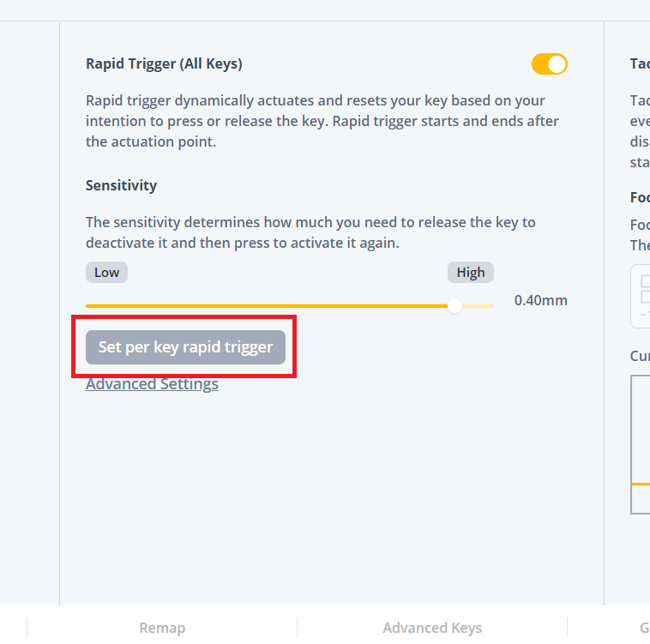Click the pale end of the sensitivity track
Viewport: 650px width, 644px height.
point(478,306)
